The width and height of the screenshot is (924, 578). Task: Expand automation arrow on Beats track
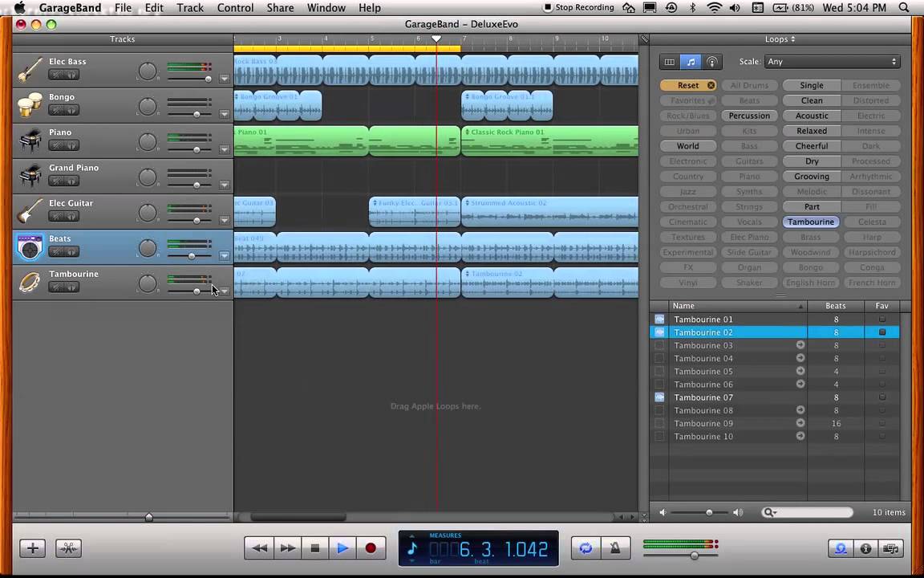(x=224, y=255)
